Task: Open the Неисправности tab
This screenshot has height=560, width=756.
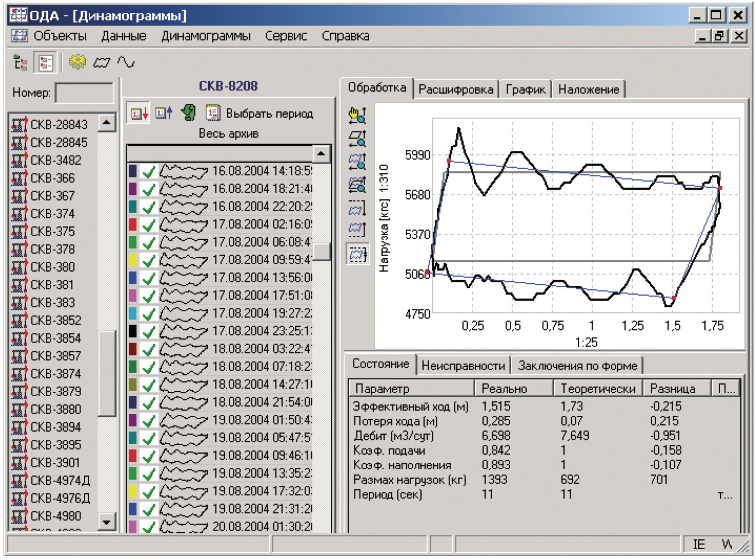Action: pyautogui.click(x=463, y=366)
